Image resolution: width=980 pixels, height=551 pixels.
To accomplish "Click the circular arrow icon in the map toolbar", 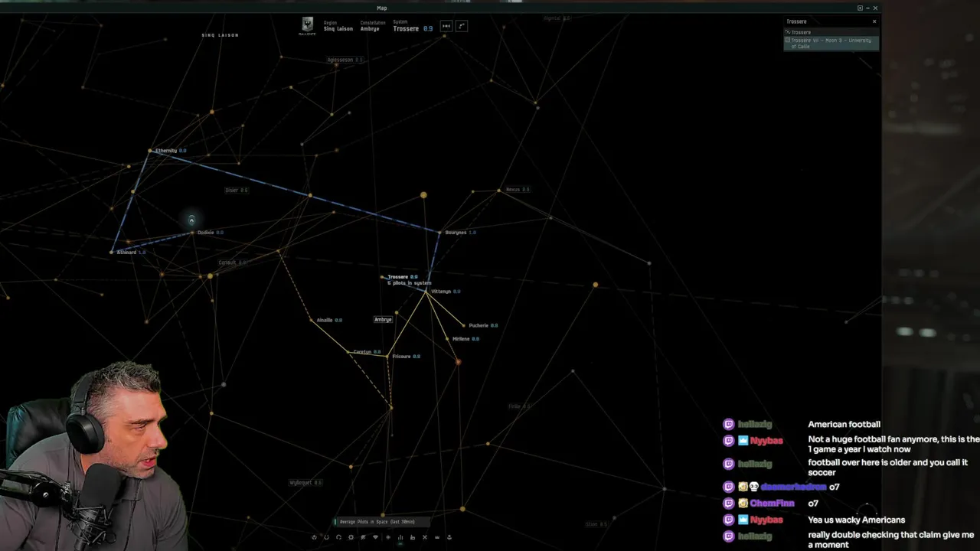I will (x=338, y=537).
